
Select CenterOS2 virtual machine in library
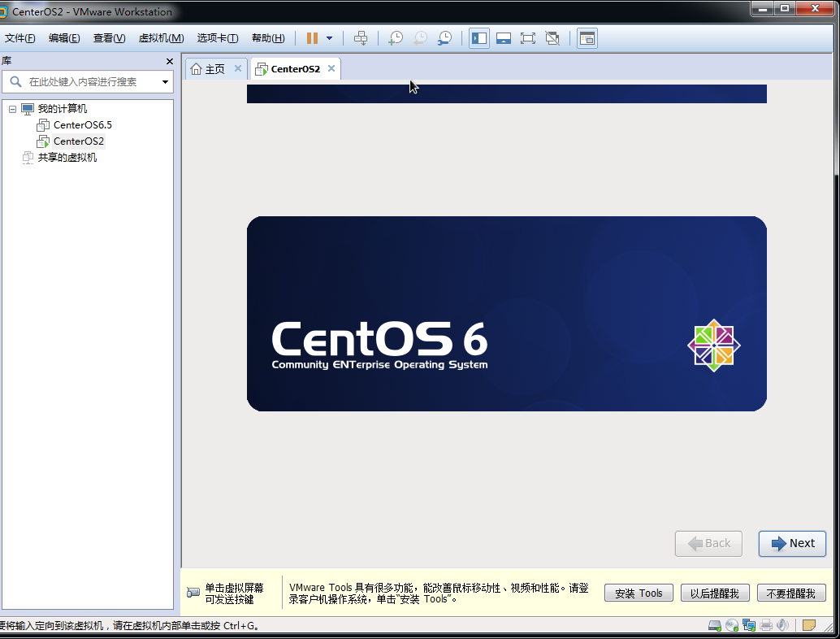click(78, 141)
